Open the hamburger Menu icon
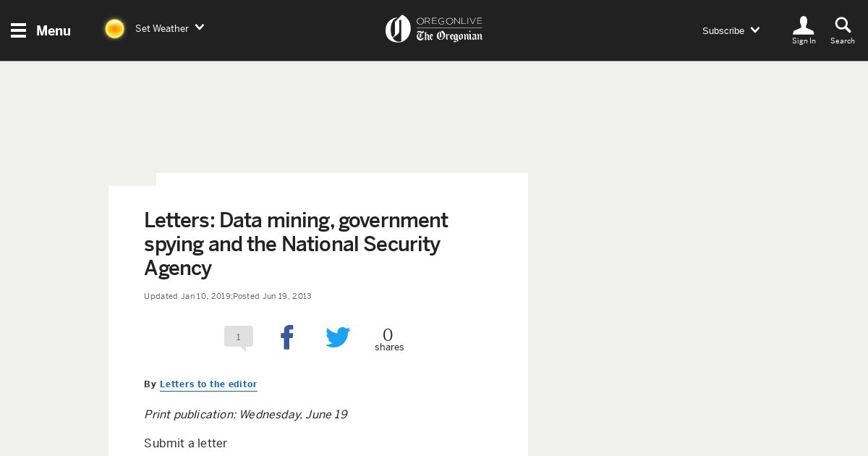Image resolution: width=868 pixels, height=456 pixels. (19, 30)
